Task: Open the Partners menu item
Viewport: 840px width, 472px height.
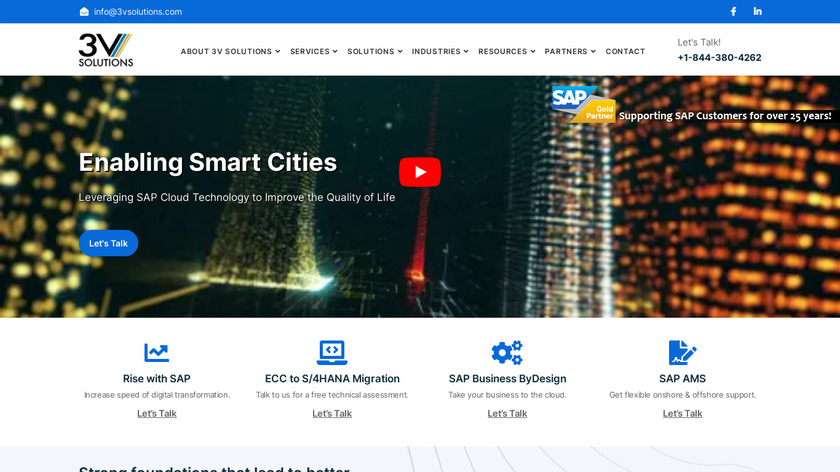Action: [566, 51]
